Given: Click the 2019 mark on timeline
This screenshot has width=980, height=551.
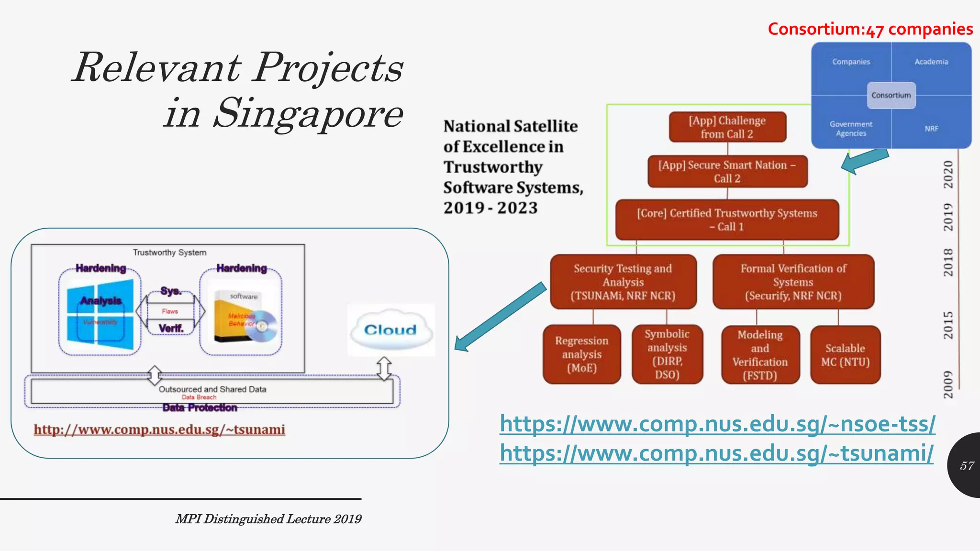Looking at the screenshot, I should pos(948,217).
